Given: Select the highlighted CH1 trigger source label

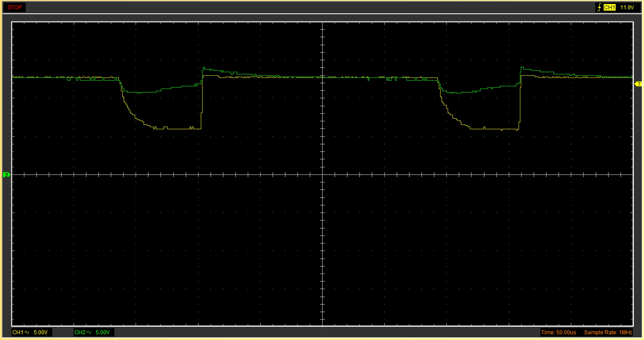Looking at the screenshot, I should [x=609, y=8].
